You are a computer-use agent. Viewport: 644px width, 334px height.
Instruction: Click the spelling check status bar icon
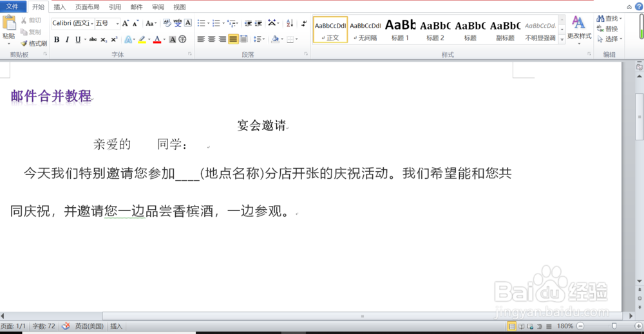coord(66,326)
